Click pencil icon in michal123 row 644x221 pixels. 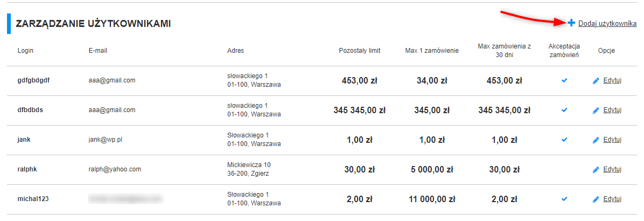tap(596, 199)
